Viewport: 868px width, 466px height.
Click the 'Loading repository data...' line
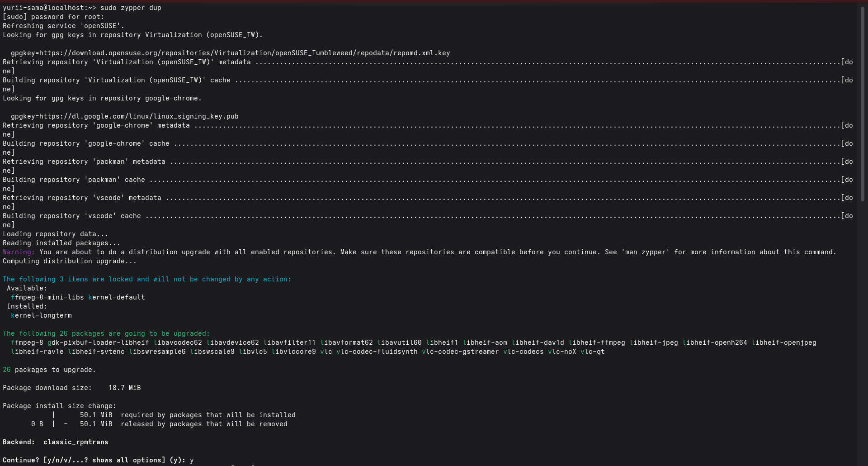click(x=56, y=234)
